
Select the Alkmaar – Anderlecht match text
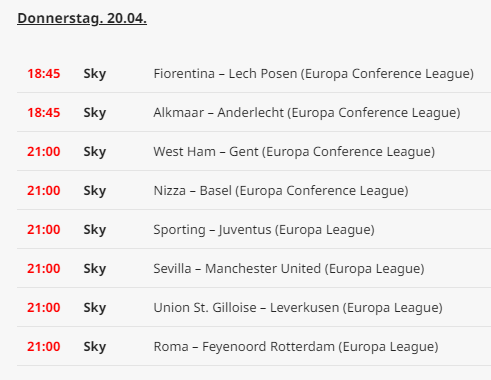(307, 113)
